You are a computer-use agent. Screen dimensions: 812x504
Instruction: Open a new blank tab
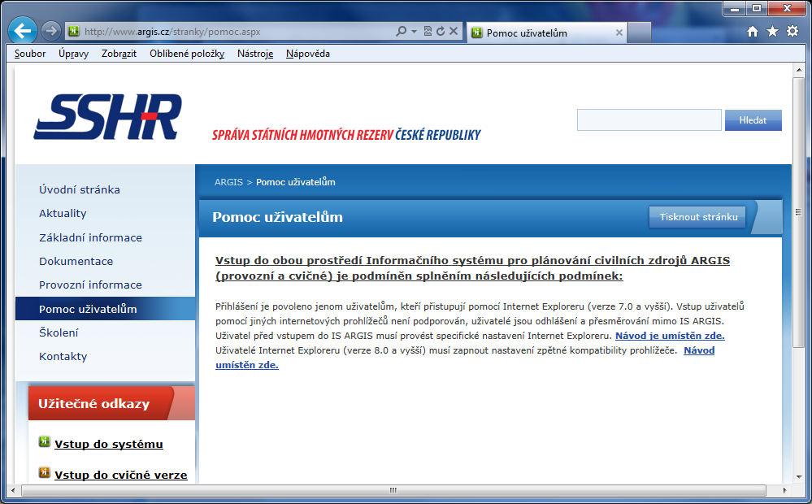click(640, 33)
